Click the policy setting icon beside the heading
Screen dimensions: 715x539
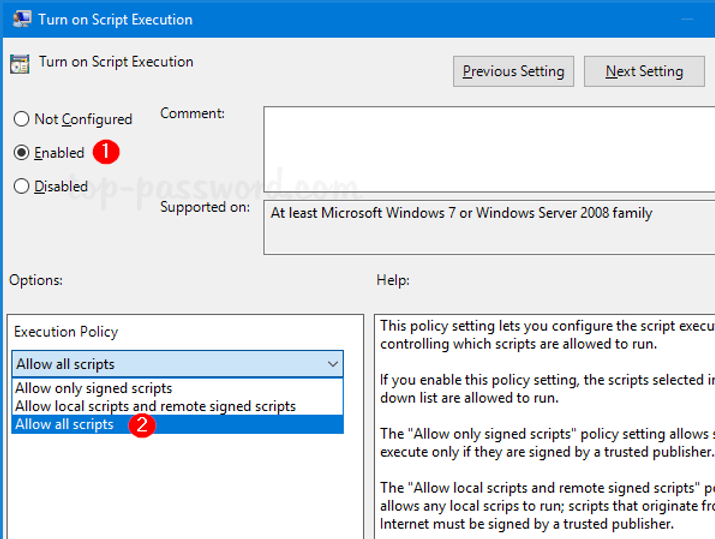pyautogui.click(x=20, y=64)
